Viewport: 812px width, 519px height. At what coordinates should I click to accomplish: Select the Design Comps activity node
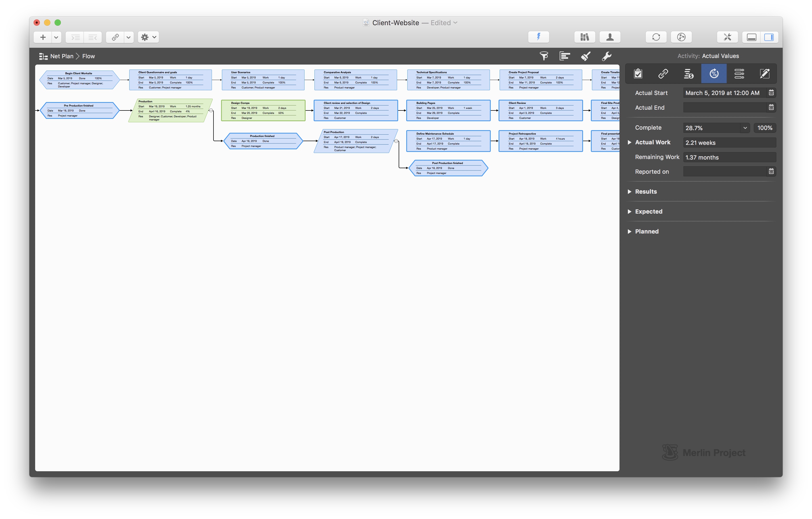[263, 110]
